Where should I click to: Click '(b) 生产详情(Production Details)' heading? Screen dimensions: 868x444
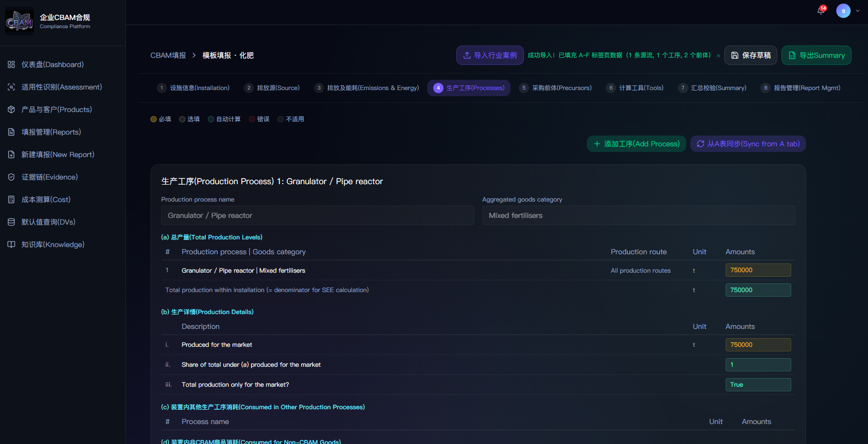(x=207, y=312)
